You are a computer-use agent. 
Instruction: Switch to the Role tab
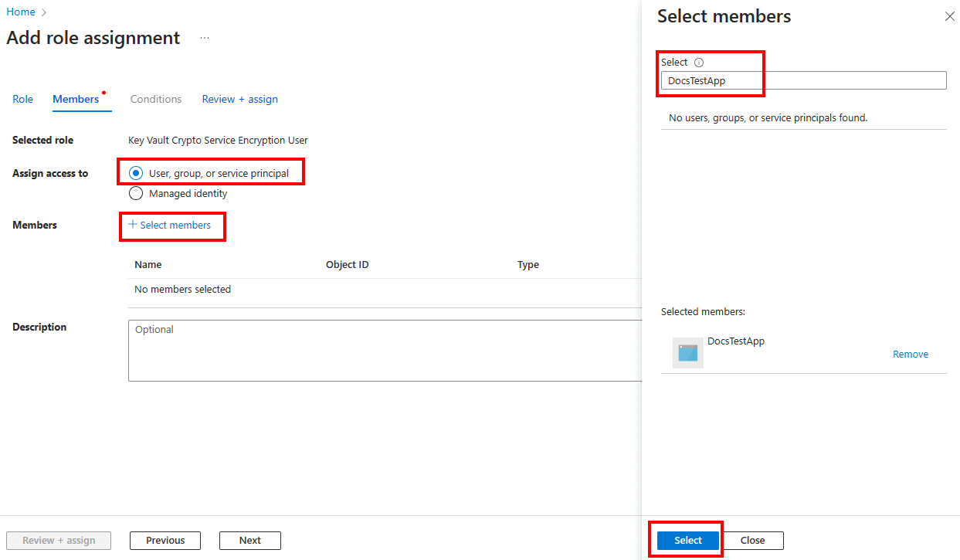pos(22,99)
